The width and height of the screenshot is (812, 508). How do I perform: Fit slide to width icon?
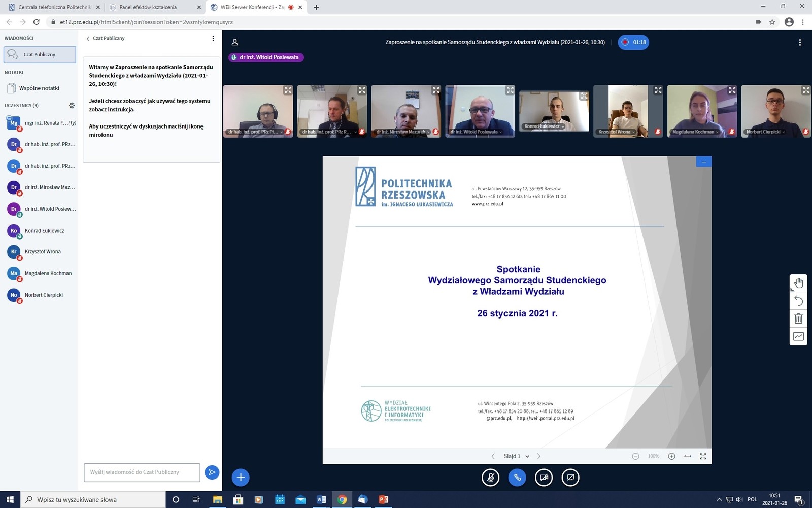(687, 456)
